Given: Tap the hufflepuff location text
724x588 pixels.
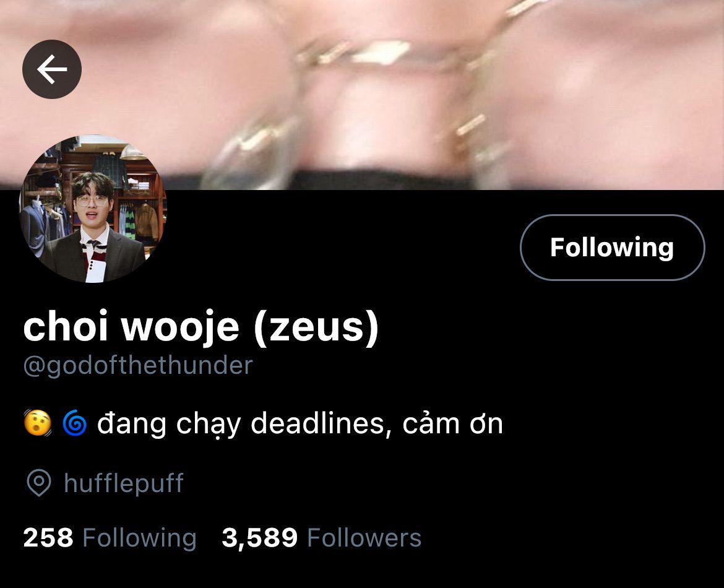Looking at the screenshot, I should [x=124, y=483].
